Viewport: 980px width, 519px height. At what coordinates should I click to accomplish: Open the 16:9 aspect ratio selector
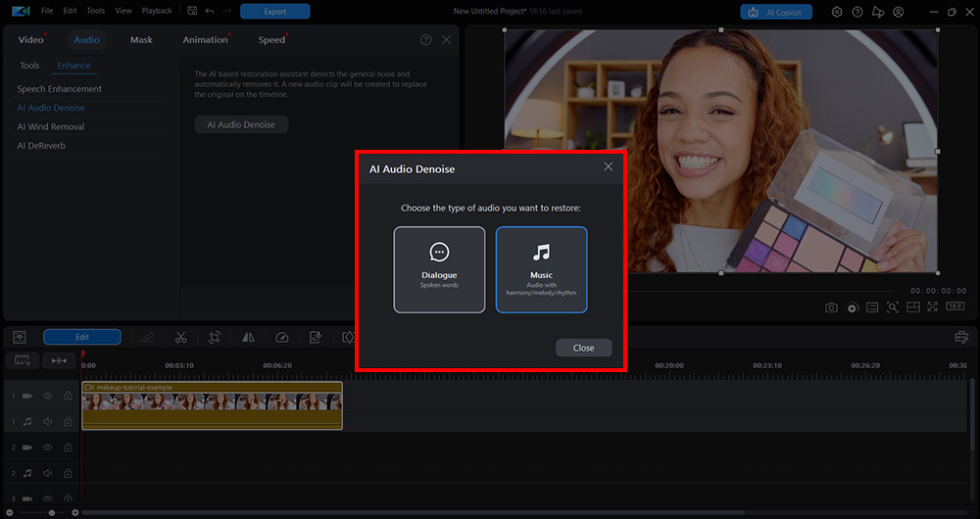tap(954, 307)
